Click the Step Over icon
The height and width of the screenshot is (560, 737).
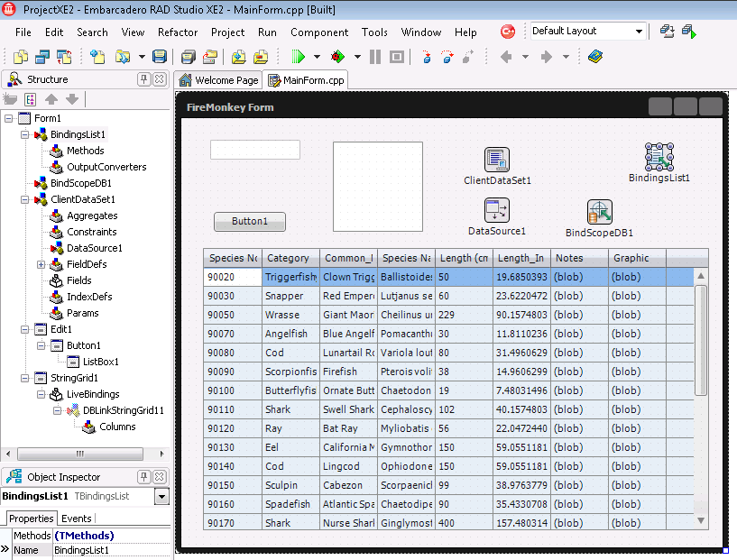[x=447, y=57]
